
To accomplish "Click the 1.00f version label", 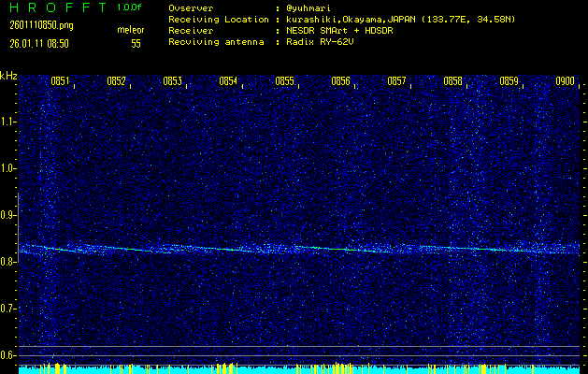I will pyautogui.click(x=130, y=7).
